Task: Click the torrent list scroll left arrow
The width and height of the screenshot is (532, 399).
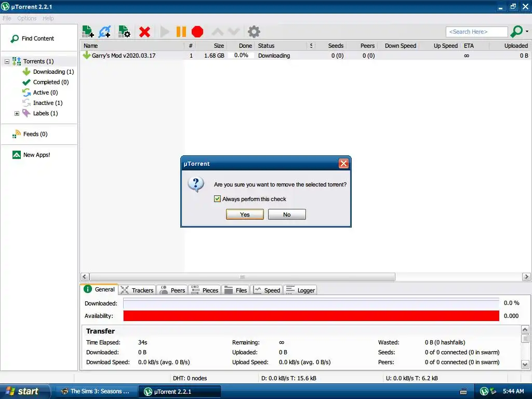Action: pos(85,277)
